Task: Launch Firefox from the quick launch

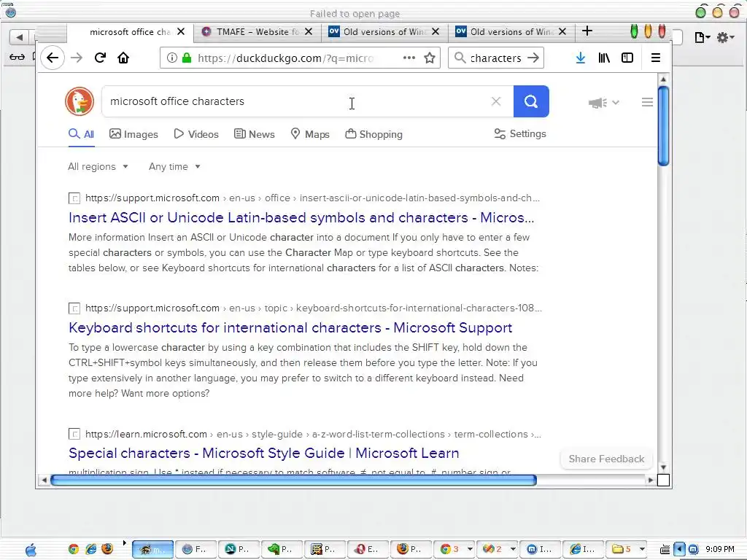Action: pos(108,549)
